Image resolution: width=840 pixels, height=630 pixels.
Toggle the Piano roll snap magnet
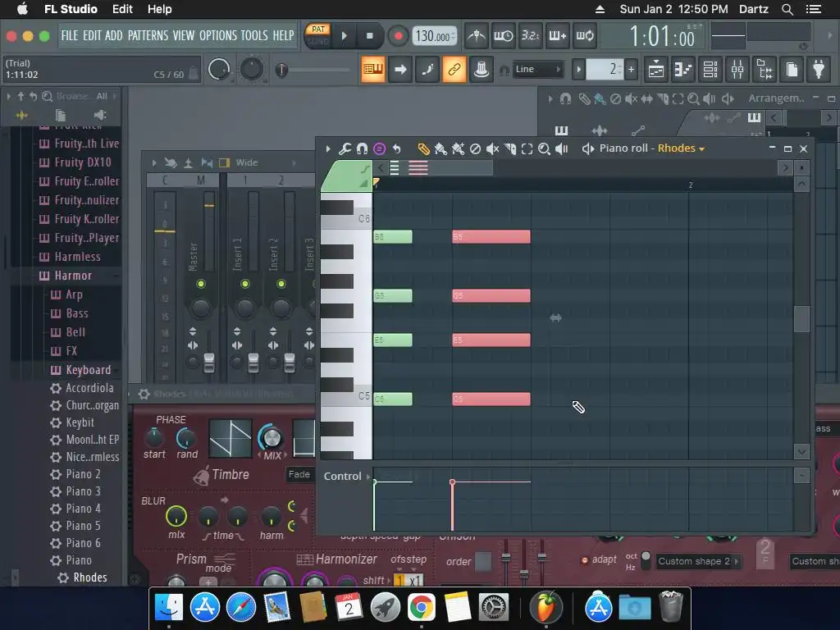pos(362,148)
